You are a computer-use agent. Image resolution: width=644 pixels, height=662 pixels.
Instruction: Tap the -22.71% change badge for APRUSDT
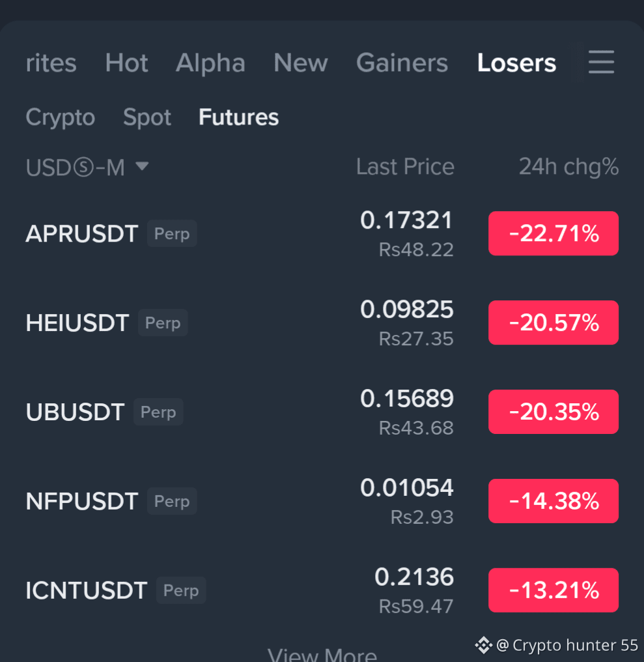pos(553,233)
